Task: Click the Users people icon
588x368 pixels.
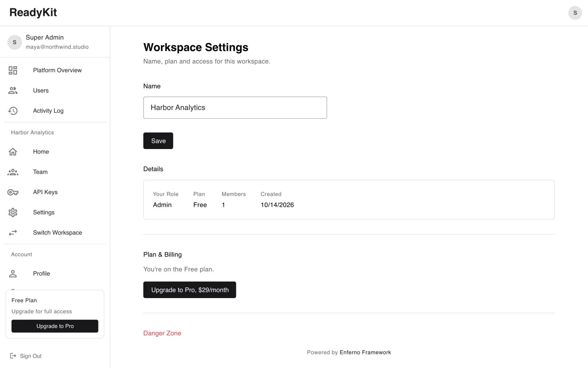Action: (13, 91)
